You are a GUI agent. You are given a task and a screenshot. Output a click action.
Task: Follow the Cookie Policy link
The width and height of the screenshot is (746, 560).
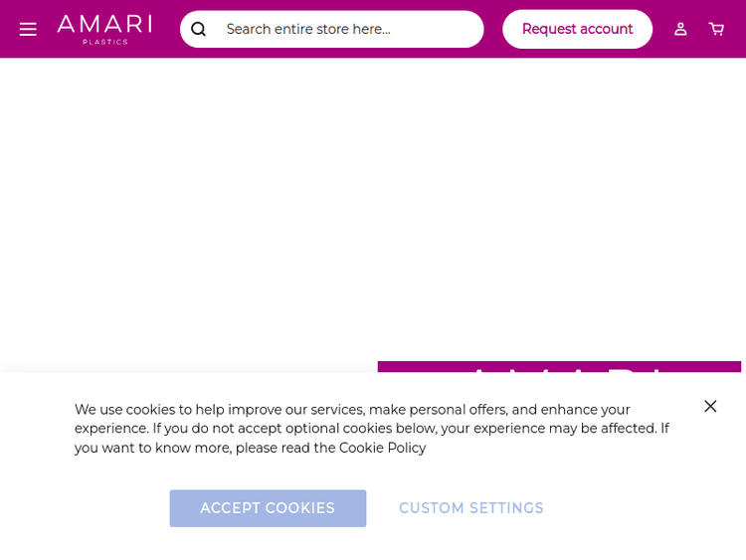(x=382, y=448)
